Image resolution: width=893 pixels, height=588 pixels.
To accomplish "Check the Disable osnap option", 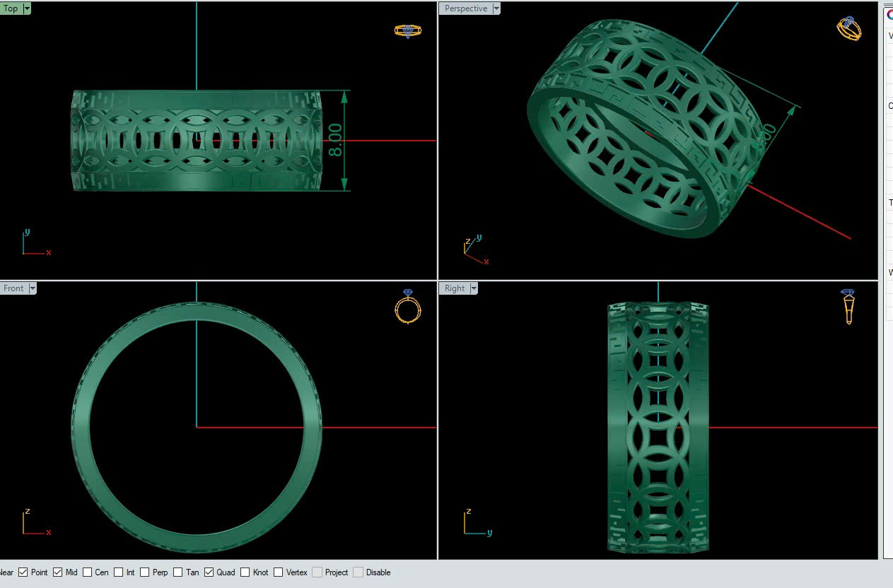I will click(x=358, y=572).
